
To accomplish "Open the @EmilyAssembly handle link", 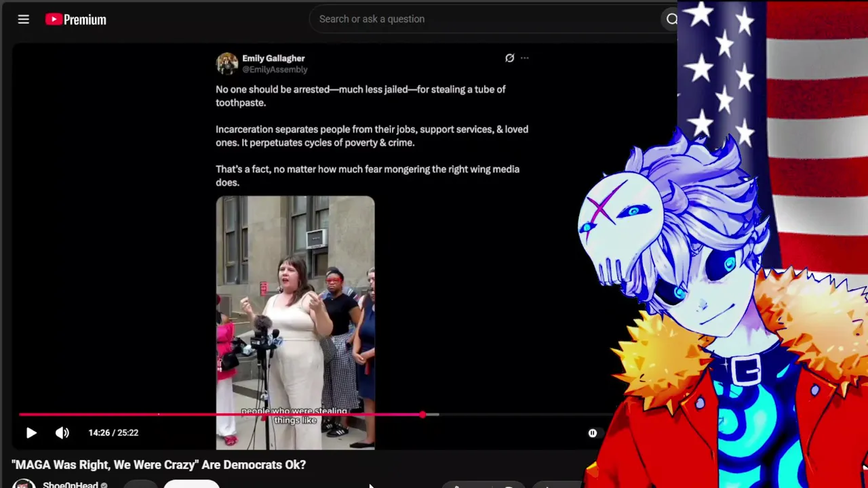I will point(275,70).
